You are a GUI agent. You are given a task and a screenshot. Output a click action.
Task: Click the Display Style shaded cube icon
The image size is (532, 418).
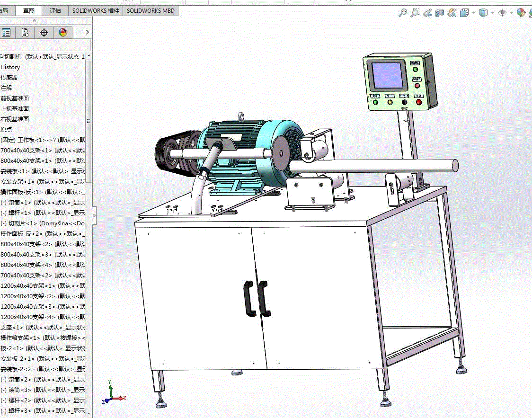click(483, 13)
